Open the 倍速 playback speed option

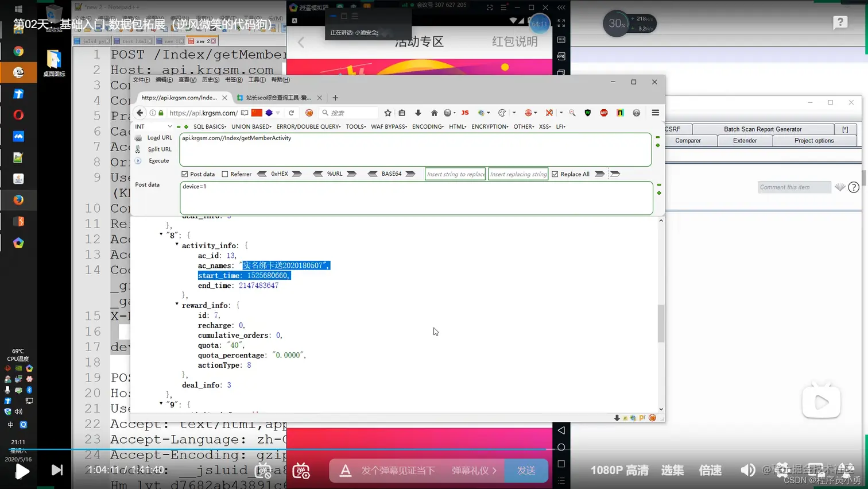pos(710,470)
